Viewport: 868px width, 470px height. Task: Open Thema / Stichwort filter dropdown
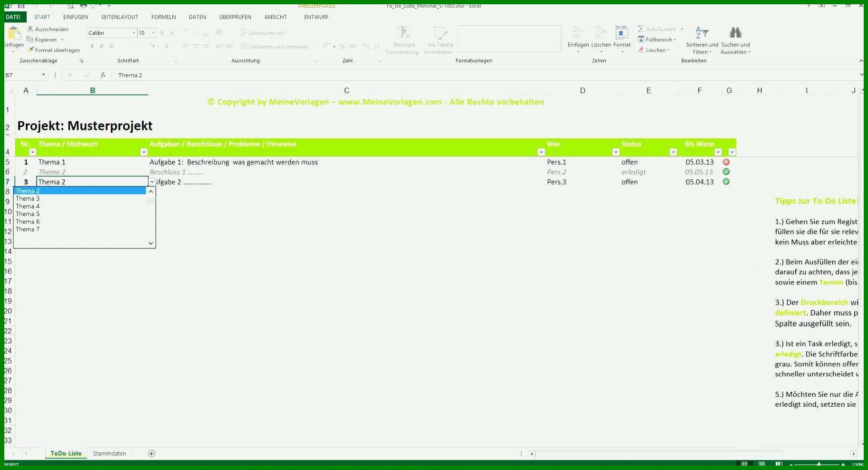point(144,152)
